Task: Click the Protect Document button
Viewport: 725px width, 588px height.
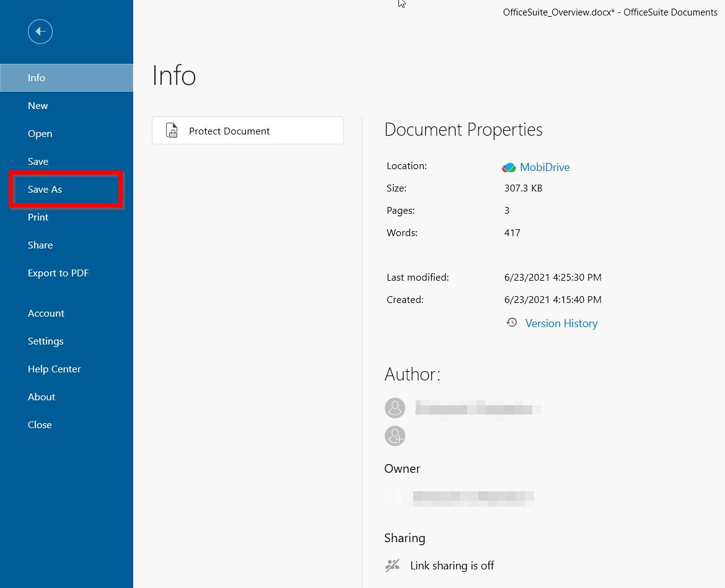Action: [248, 130]
